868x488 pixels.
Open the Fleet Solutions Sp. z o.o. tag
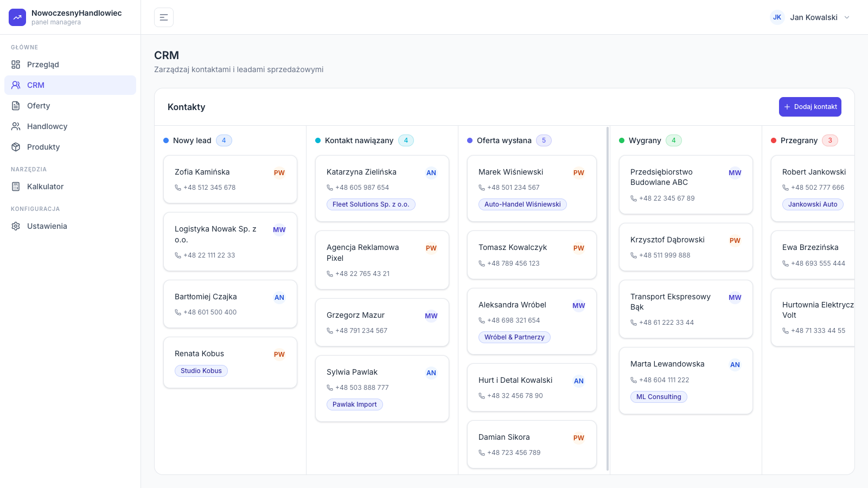pyautogui.click(x=371, y=204)
